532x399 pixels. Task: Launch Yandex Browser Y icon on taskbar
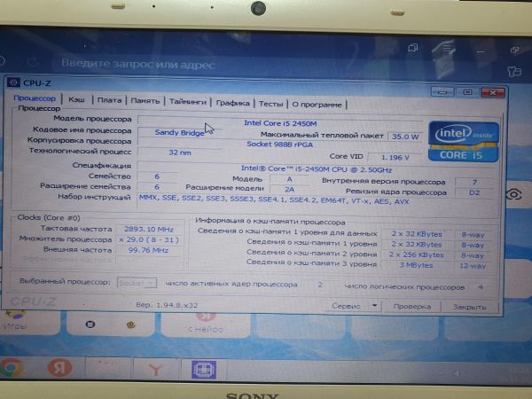155,369
